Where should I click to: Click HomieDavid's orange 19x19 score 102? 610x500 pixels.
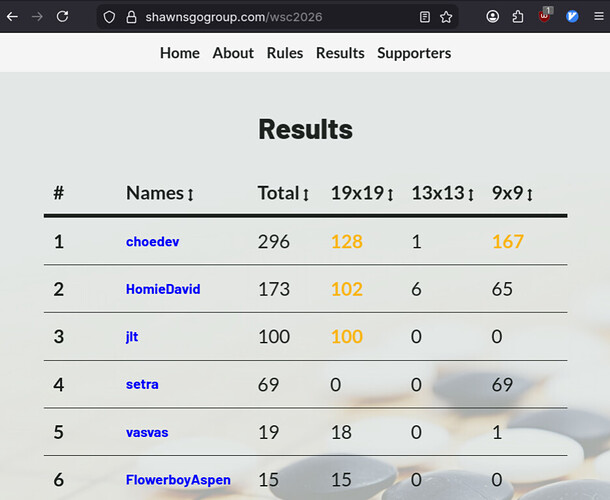pos(347,289)
